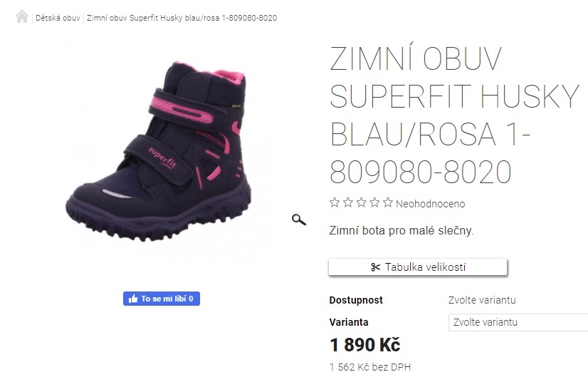Click scissors icon on size chart button
The height and width of the screenshot is (382, 588).
(375, 267)
